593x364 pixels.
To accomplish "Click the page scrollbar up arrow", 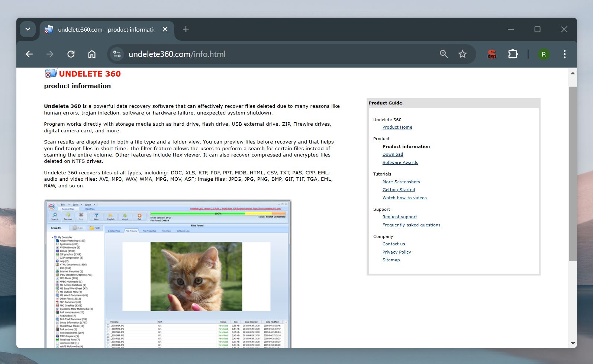I will [x=573, y=73].
